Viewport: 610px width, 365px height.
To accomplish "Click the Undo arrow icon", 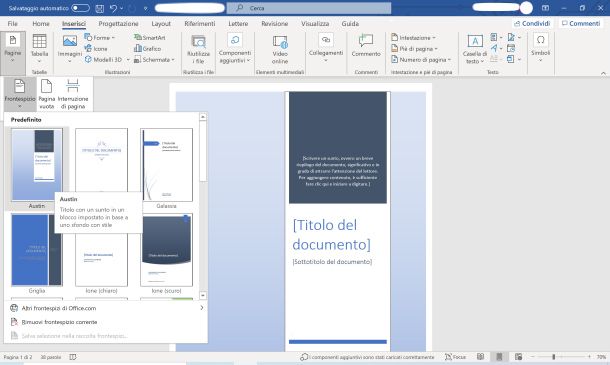I will pos(113,8).
